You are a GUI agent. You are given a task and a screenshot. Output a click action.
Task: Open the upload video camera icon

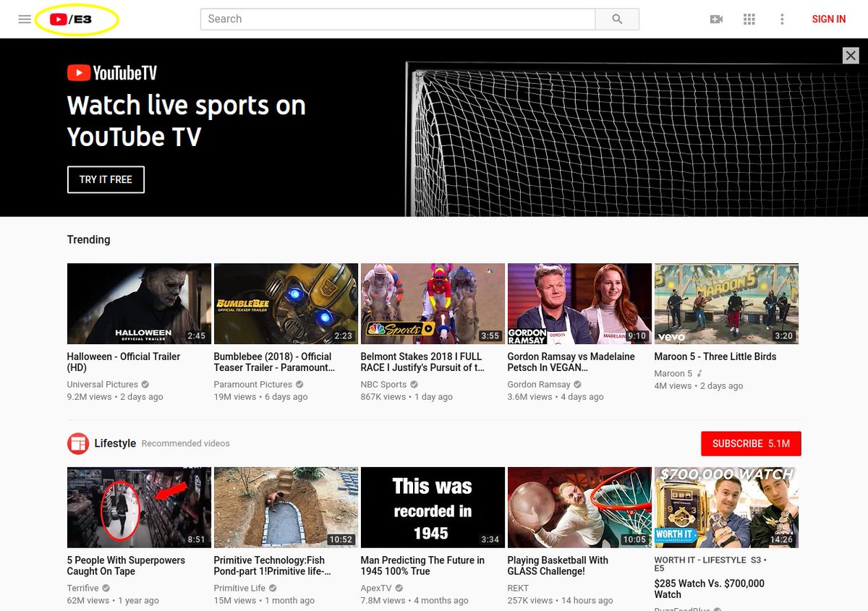pyautogui.click(x=716, y=20)
